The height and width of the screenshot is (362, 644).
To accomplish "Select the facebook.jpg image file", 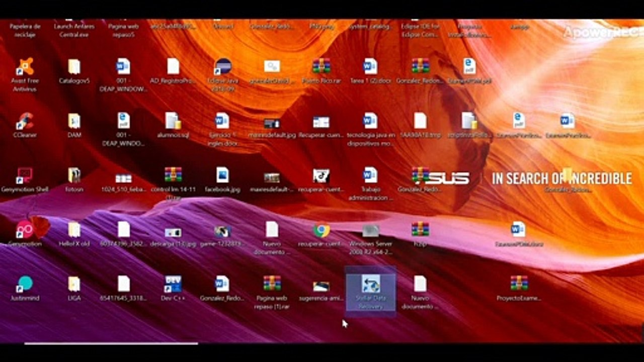I will (x=222, y=180).
